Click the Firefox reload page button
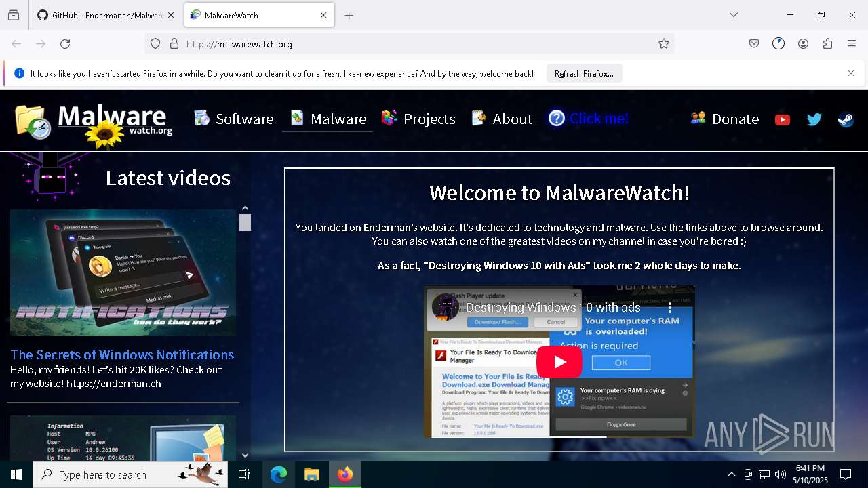The height and width of the screenshot is (488, 868). click(65, 44)
